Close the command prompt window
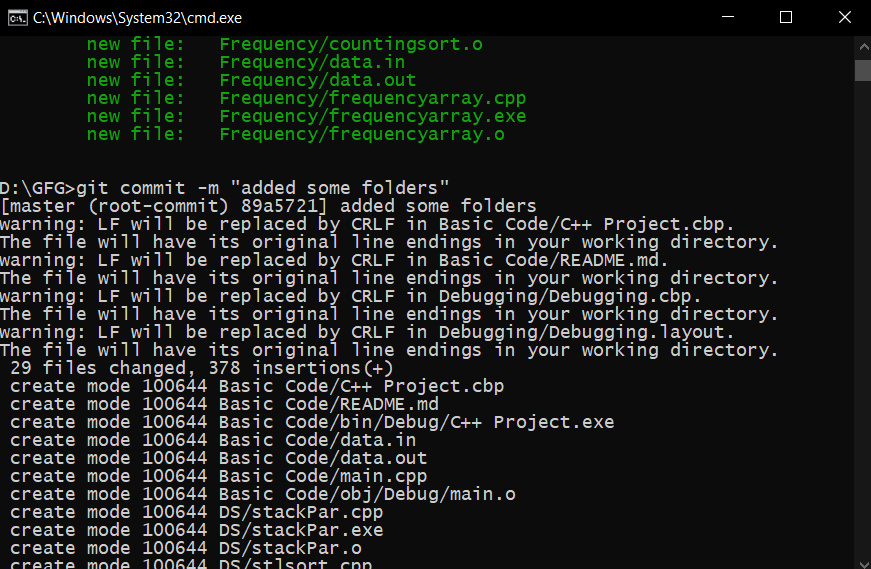Viewport: 871px width, 569px height. (x=844, y=17)
